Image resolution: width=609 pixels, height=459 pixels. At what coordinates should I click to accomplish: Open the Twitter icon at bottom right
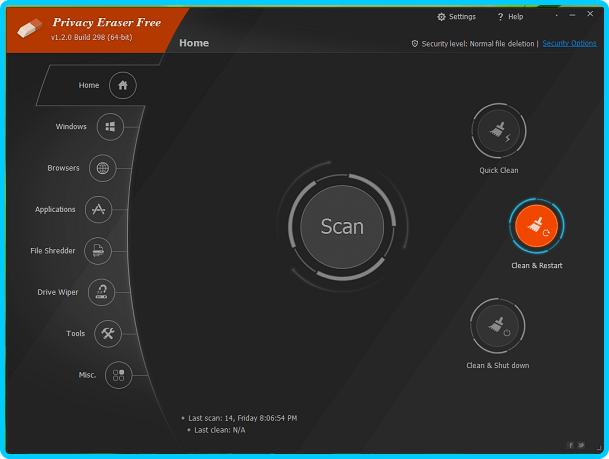point(581,445)
